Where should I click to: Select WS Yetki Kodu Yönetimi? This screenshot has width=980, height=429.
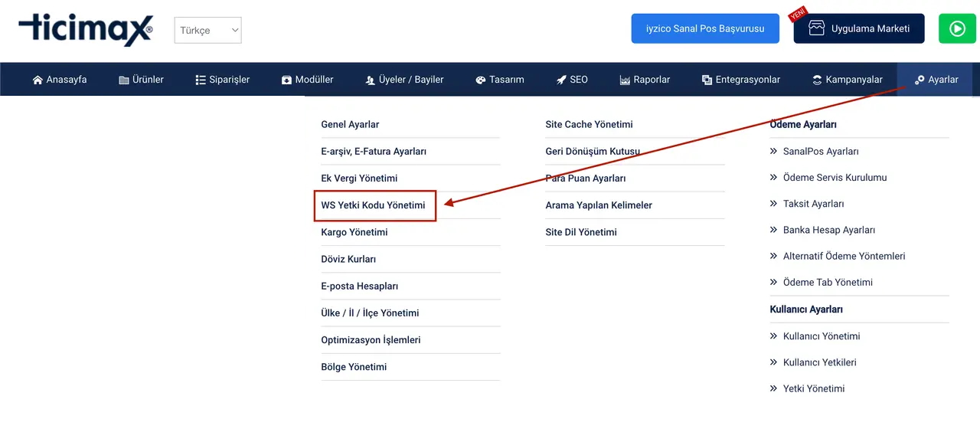click(374, 205)
